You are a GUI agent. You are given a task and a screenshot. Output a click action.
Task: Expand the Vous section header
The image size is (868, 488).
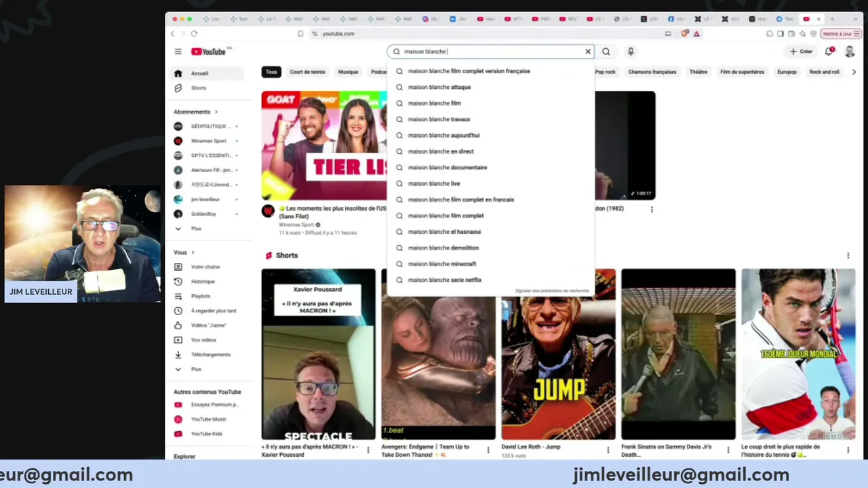point(183,253)
